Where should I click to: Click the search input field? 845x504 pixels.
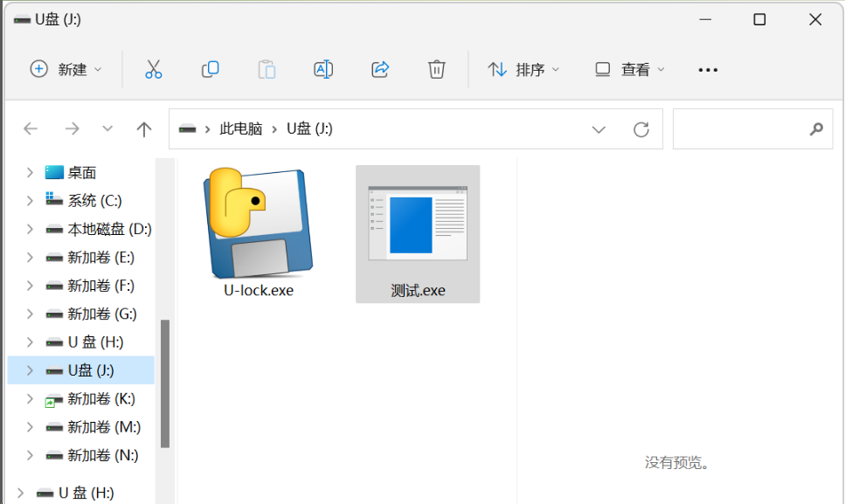coord(753,128)
